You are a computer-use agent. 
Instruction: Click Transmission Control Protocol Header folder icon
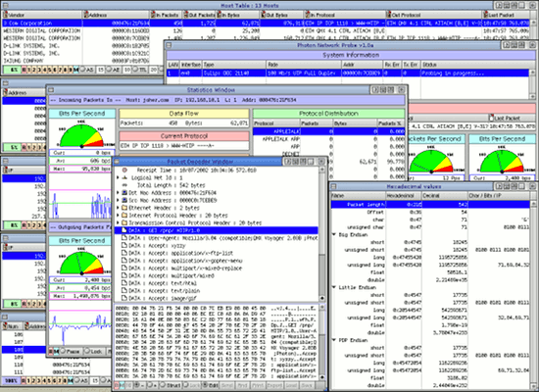click(x=124, y=222)
